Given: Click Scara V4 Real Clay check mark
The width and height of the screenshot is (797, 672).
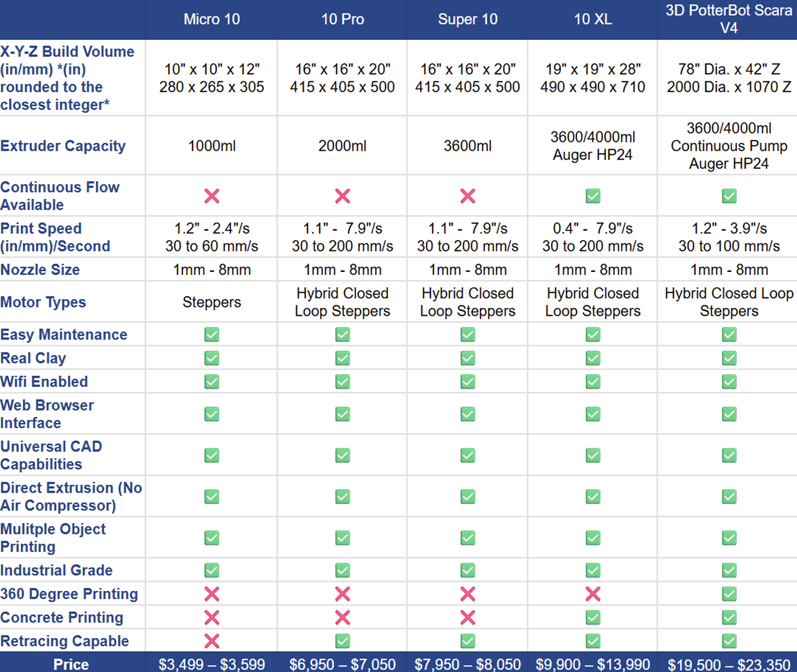Looking at the screenshot, I should (729, 358).
